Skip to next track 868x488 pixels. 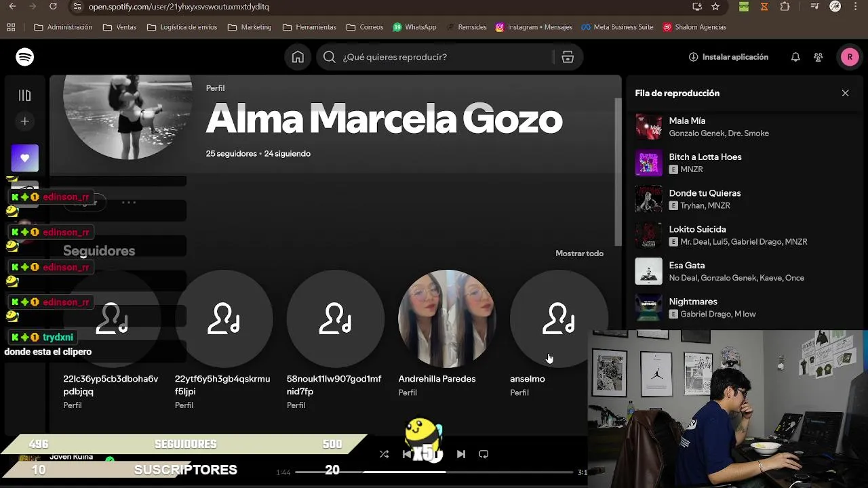coord(461,454)
